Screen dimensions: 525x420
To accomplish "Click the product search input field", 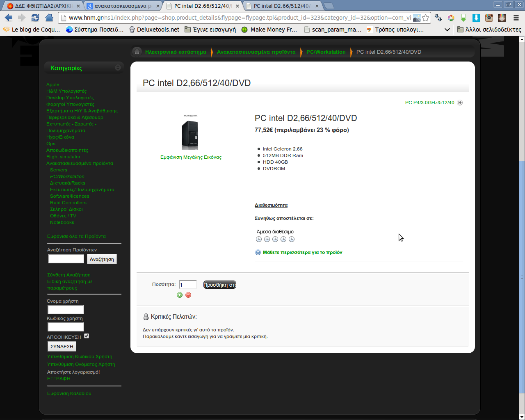I will click(x=66, y=259).
